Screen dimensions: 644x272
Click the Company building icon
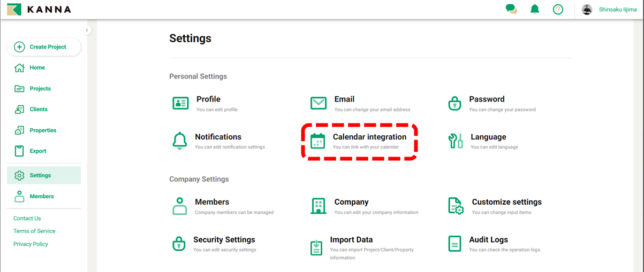pos(318,206)
